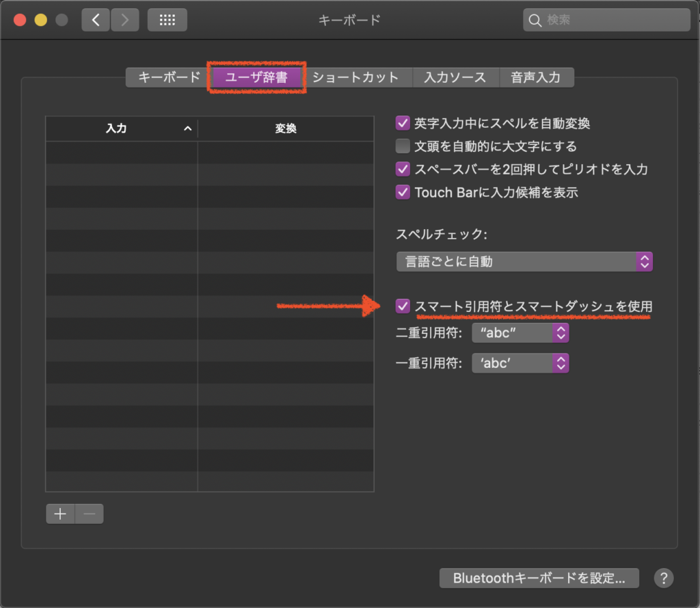This screenshot has height=608, width=700.
Task: Close the キーボード window with red button
Action: point(20,20)
